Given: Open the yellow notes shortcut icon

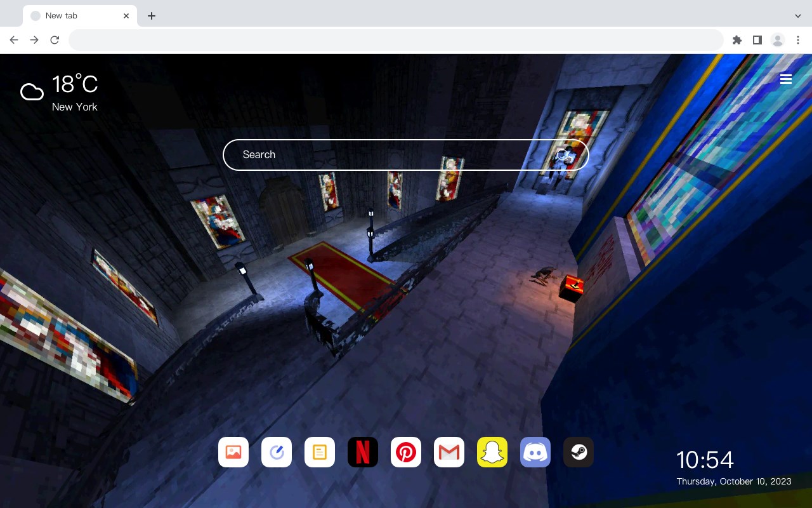Looking at the screenshot, I should tap(320, 452).
